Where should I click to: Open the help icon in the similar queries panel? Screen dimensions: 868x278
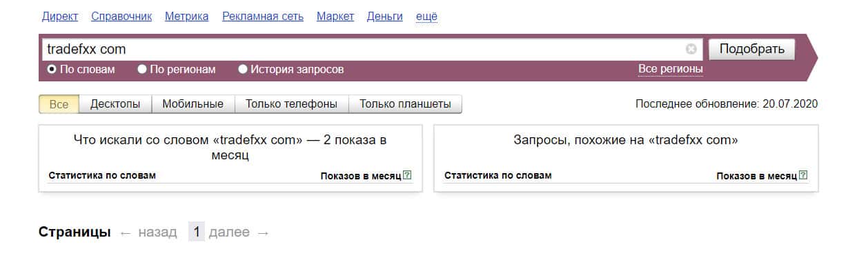(803, 175)
